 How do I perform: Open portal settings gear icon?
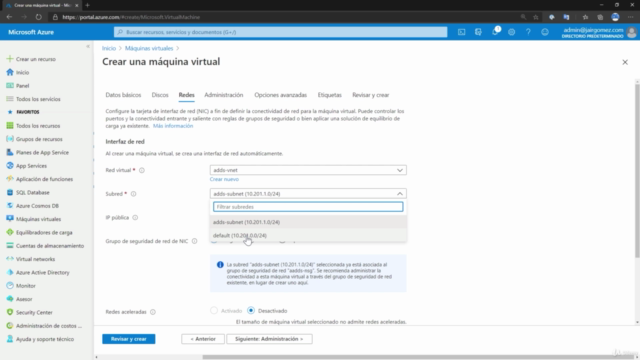click(x=511, y=32)
